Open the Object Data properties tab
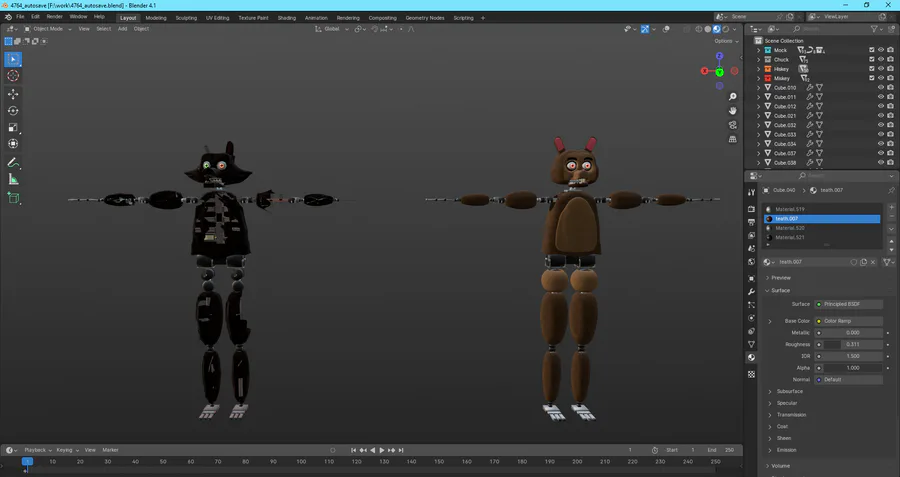The height and width of the screenshot is (477, 900). pos(751,344)
